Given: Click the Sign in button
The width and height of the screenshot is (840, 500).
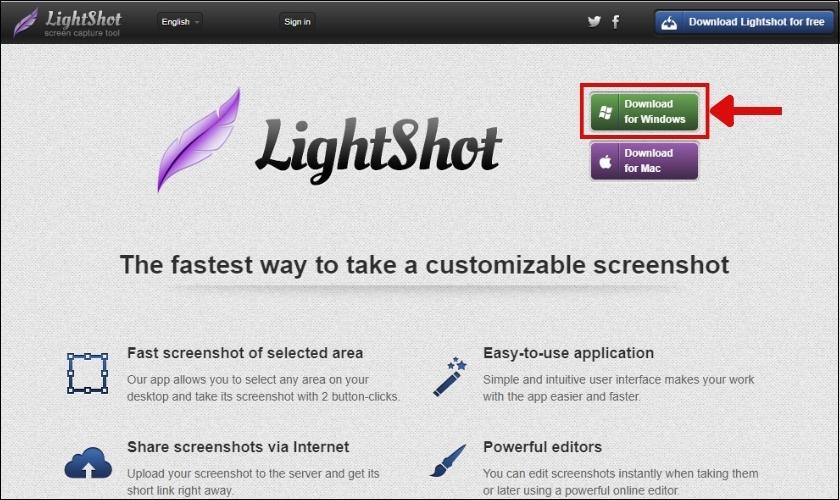Looking at the screenshot, I should pos(297,22).
